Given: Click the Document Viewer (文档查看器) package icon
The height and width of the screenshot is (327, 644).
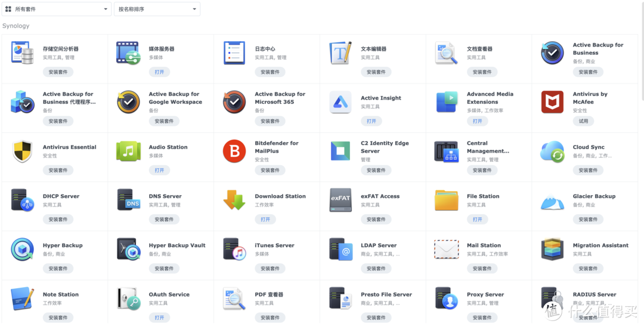Looking at the screenshot, I should click(x=447, y=53).
